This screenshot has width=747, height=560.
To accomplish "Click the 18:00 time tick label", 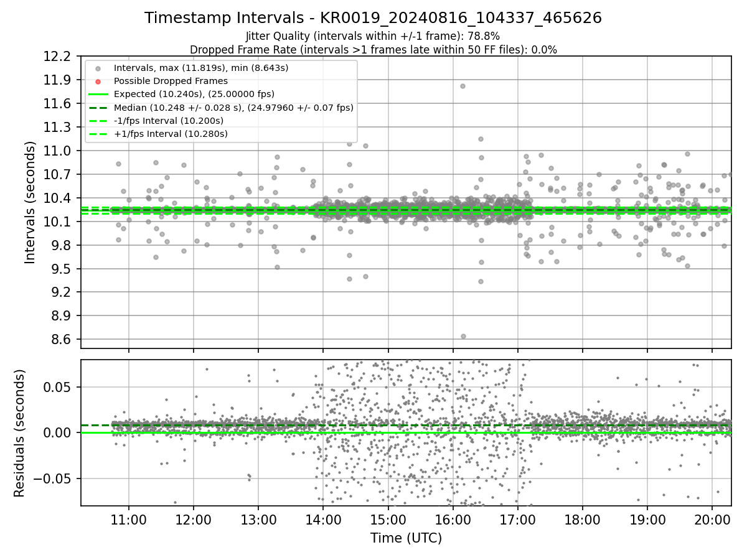I will click(582, 520).
